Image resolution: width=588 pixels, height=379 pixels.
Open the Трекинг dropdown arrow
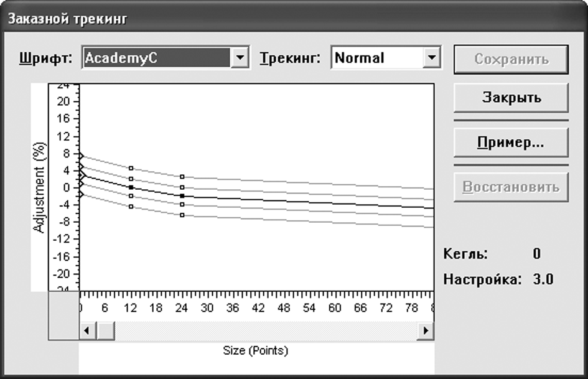(432, 58)
